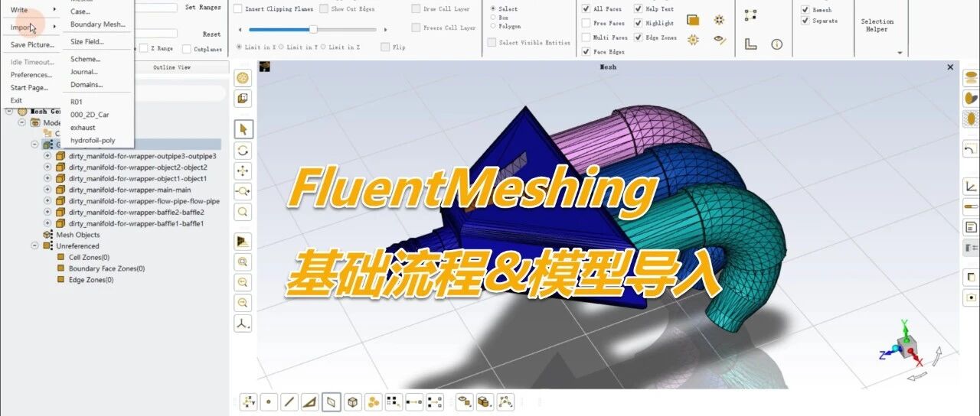Toggle the Flip checkbox
Viewport: 980px width, 416px height.
(385, 47)
